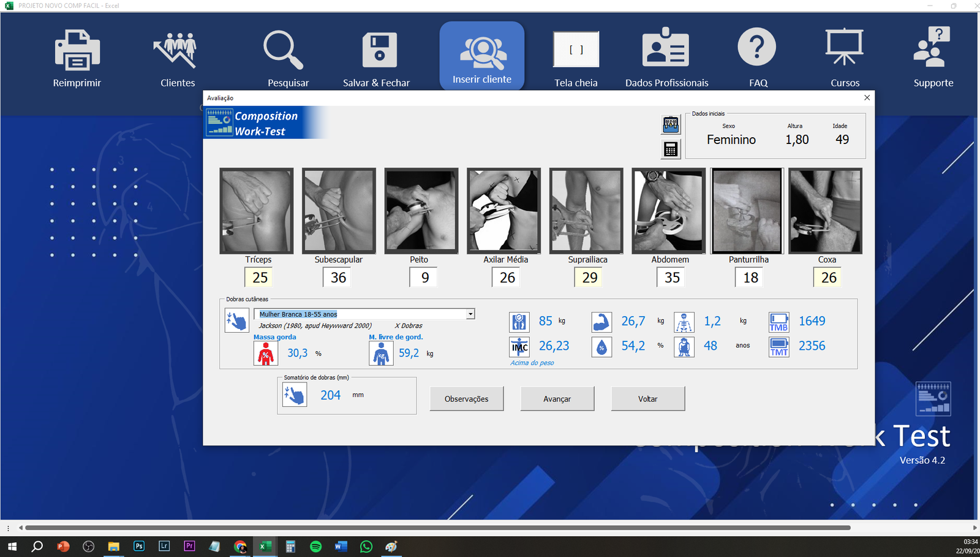Toggle Tela cheia fullscreen mode
The width and height of the screenshot is (980, 557).
(576, 50)
